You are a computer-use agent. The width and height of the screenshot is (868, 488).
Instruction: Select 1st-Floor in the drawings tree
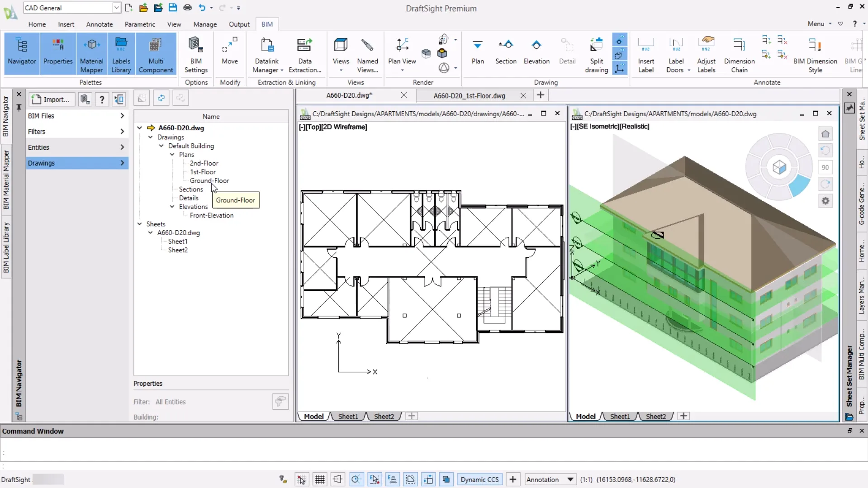tap(202, 172)
